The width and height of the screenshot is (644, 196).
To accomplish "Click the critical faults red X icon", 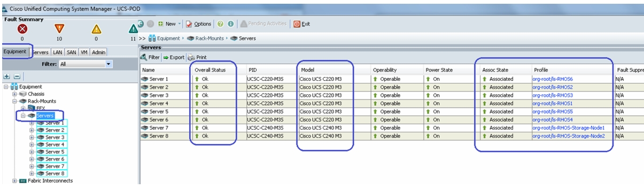I will (22, 29).
